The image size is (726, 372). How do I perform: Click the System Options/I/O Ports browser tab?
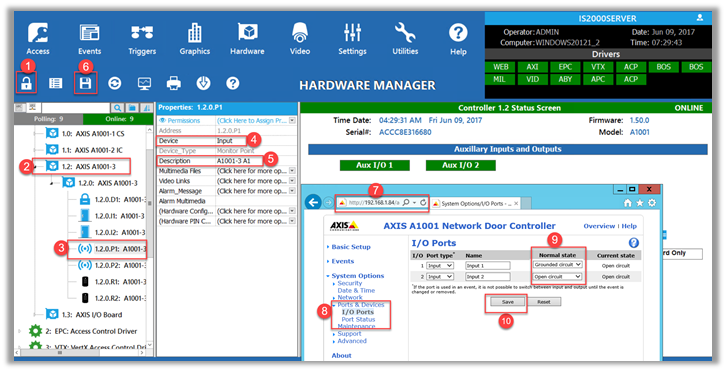tap(476, 203)
